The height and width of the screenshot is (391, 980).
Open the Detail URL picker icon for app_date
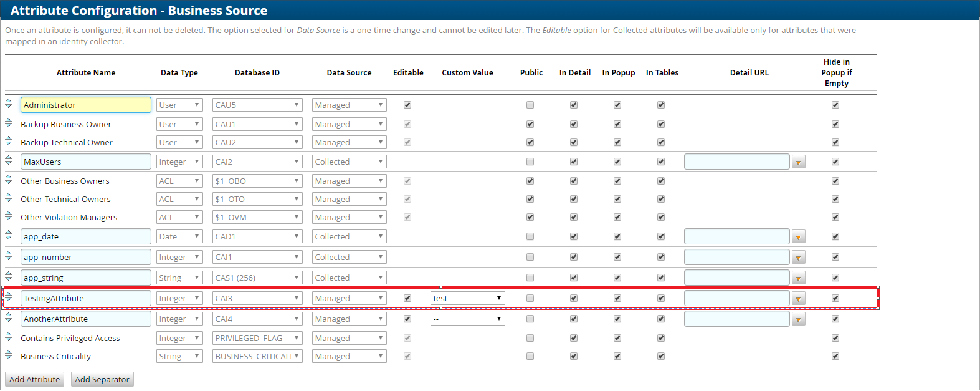(x=798, y=237)
